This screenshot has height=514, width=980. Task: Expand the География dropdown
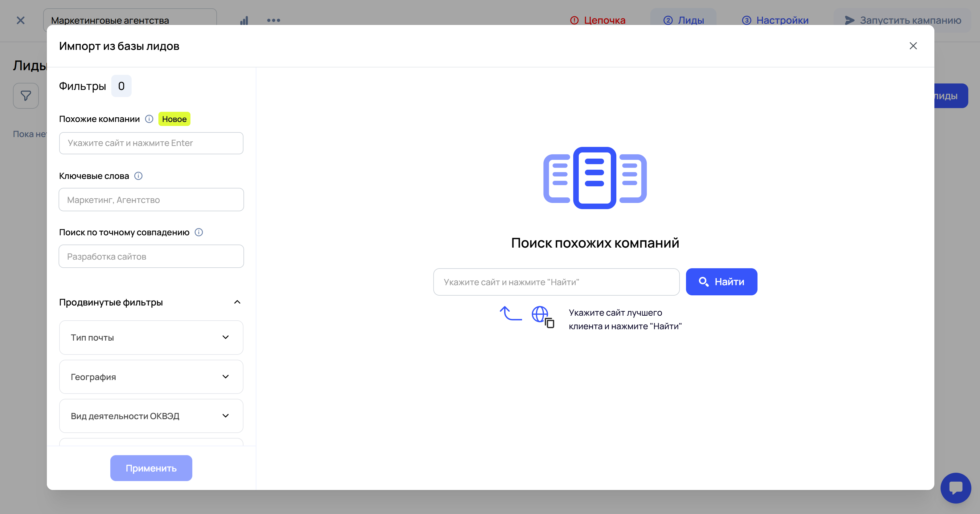tap(151, 377)
